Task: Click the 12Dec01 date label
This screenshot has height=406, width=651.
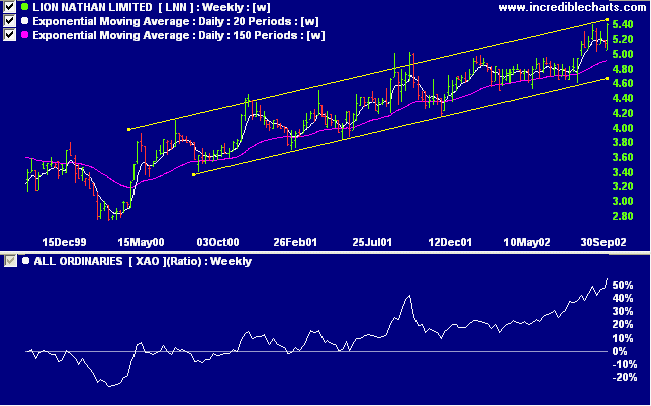Action: 450,242
